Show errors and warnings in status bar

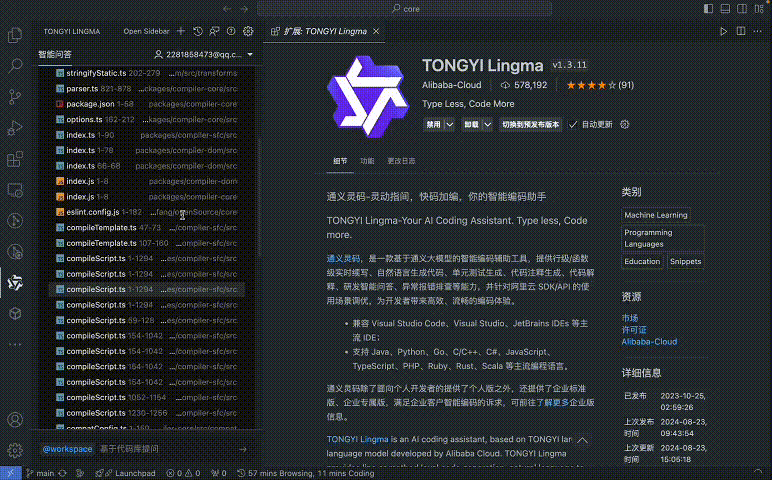point(183,473)
